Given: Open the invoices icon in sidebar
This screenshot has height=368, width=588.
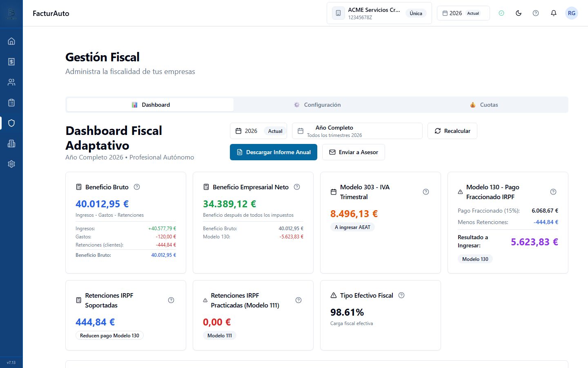Looking at the screenshot, I should pos(11,62).
